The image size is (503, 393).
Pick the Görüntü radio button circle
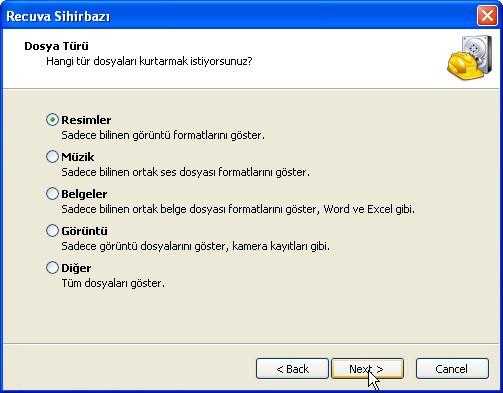click(x=52, y=231)
